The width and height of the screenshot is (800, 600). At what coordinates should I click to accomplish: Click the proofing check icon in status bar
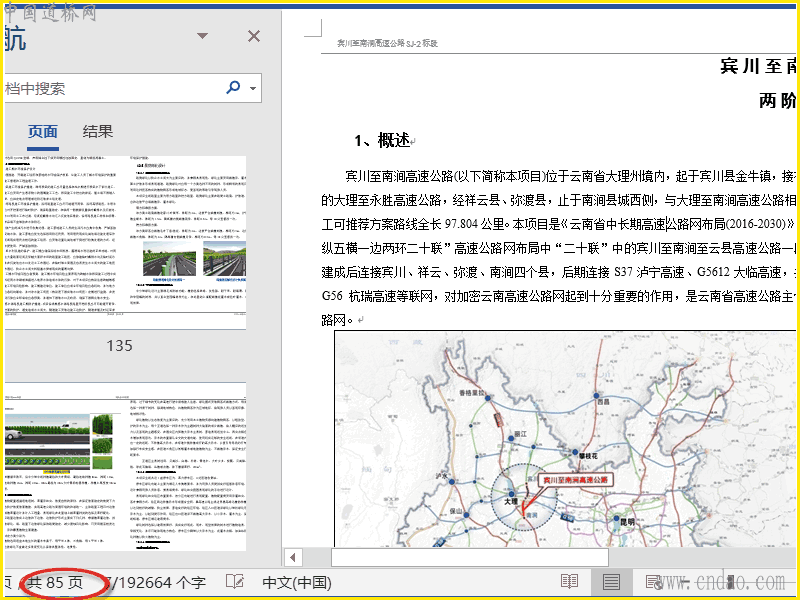(235, 582)
